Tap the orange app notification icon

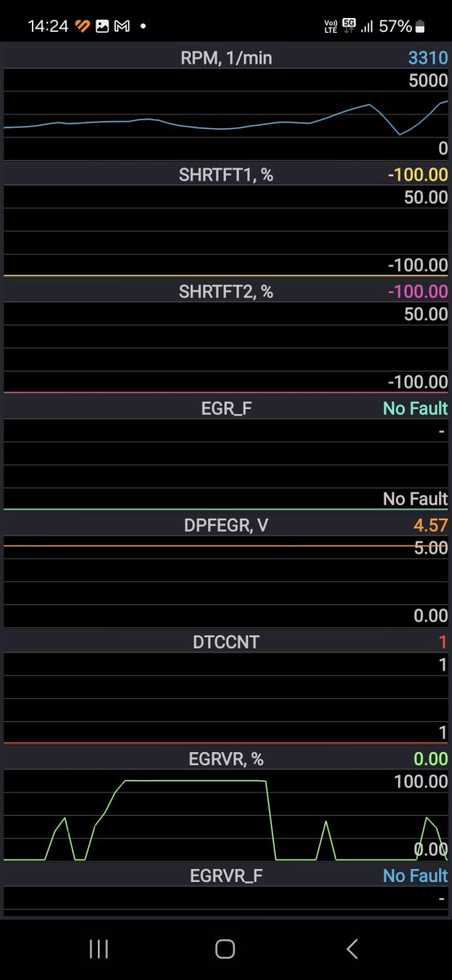[82, 26]
